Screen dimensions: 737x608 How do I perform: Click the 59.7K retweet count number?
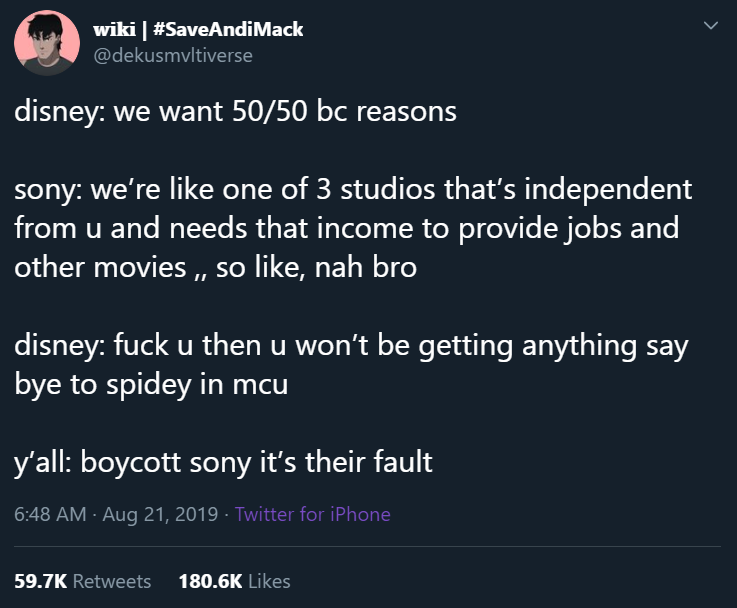coord(41,581)
